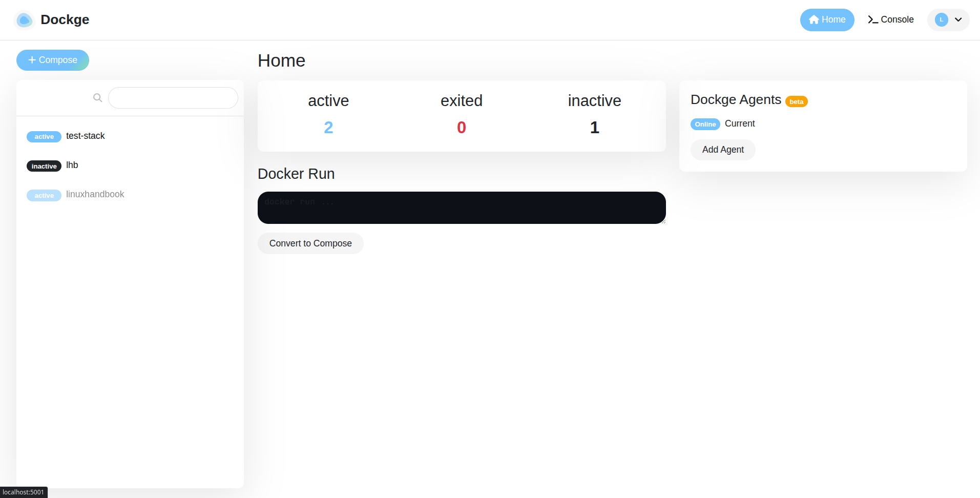Click the user avatar circle
Image resolution: width=980 pixels, height=498 pixels.
click(942, 19)
